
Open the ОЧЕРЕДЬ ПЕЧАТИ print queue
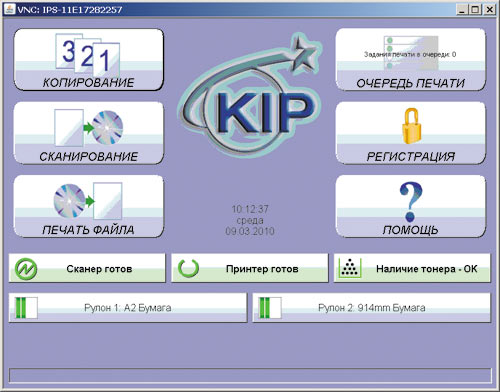[410, 60]
